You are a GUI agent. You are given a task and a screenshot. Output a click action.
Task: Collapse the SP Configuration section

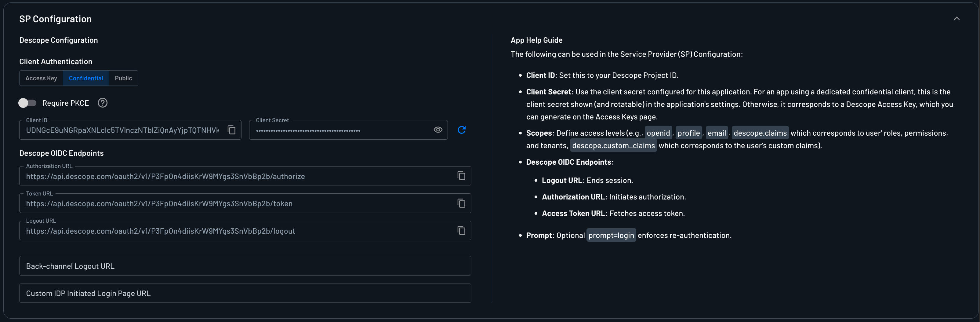pos(956,19)
